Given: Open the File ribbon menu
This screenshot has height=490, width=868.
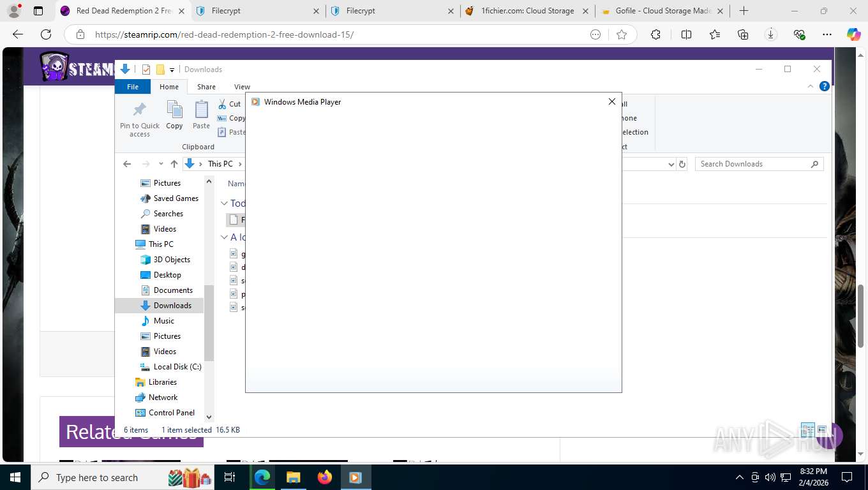Looking at the screenshot, I should (133, 87).
